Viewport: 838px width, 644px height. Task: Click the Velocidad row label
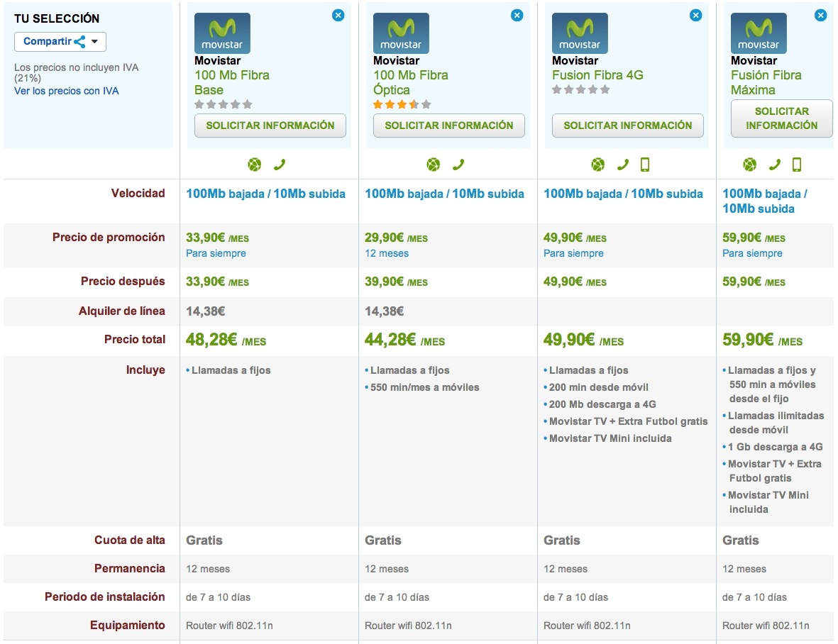(x=138, y=194)
